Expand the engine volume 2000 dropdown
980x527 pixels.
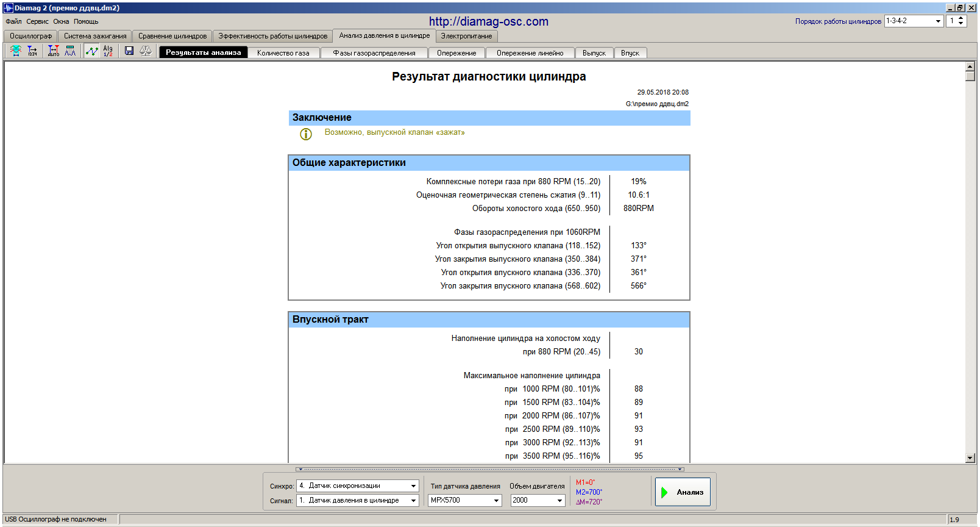tap(559, 500)
